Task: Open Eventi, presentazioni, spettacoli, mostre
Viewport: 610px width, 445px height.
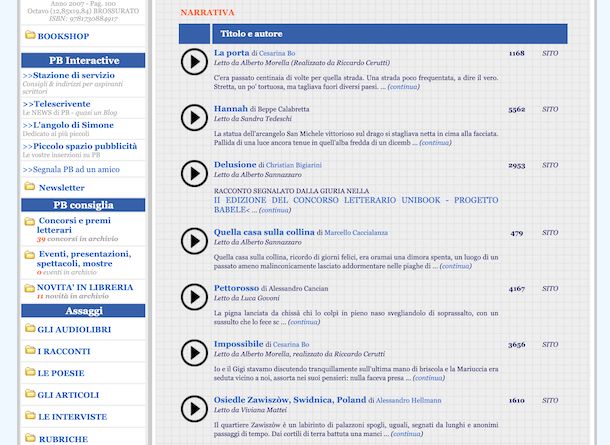Action: tap(84, 259)
